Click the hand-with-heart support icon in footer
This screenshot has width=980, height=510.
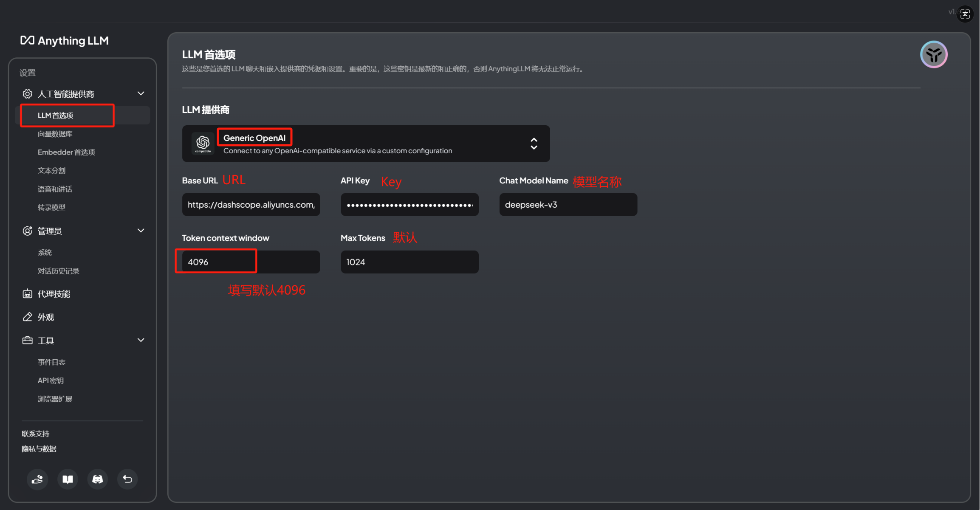click(37, 479)
